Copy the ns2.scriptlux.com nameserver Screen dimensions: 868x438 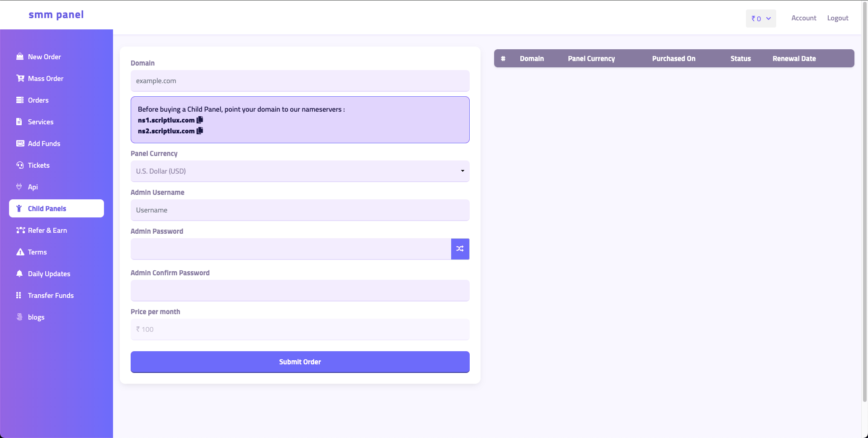[x=200, y=131]
